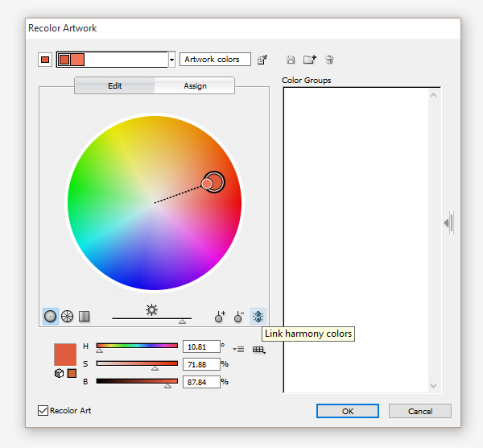Click the out of gamut cube icon
This screenshot has width=483, height=448.
[59, 373]
